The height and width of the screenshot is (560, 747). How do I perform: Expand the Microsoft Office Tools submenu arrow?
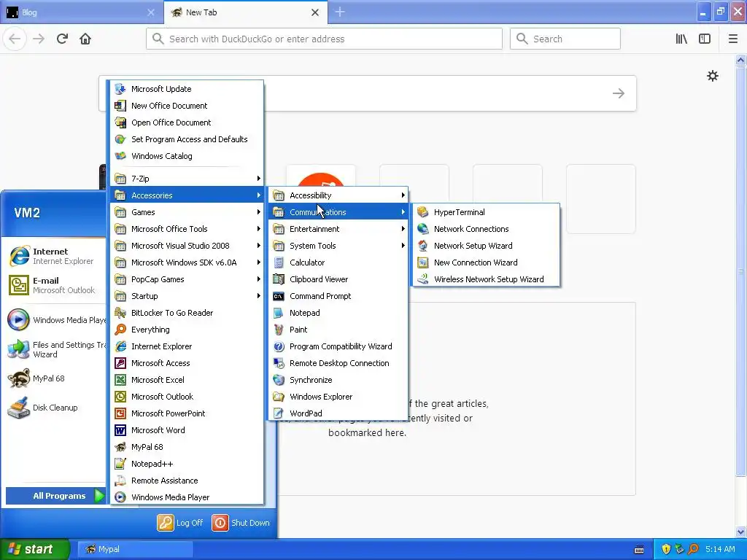259,229
